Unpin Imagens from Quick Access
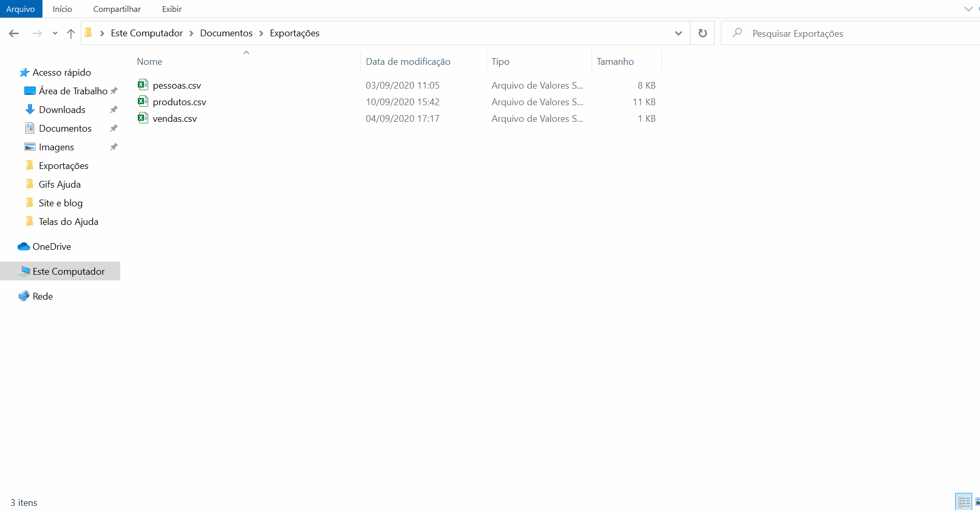Viewport: 980px width, 510px height. tap(113, 147)
